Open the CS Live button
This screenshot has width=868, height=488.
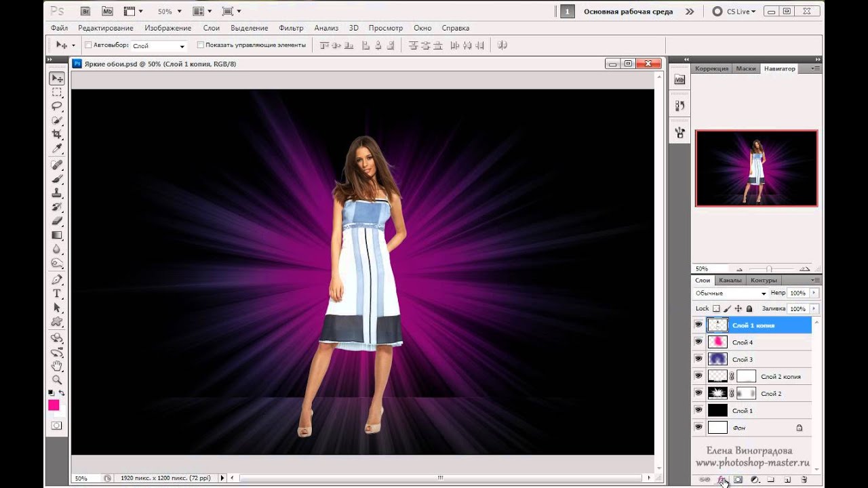click(x=734, y=12)
